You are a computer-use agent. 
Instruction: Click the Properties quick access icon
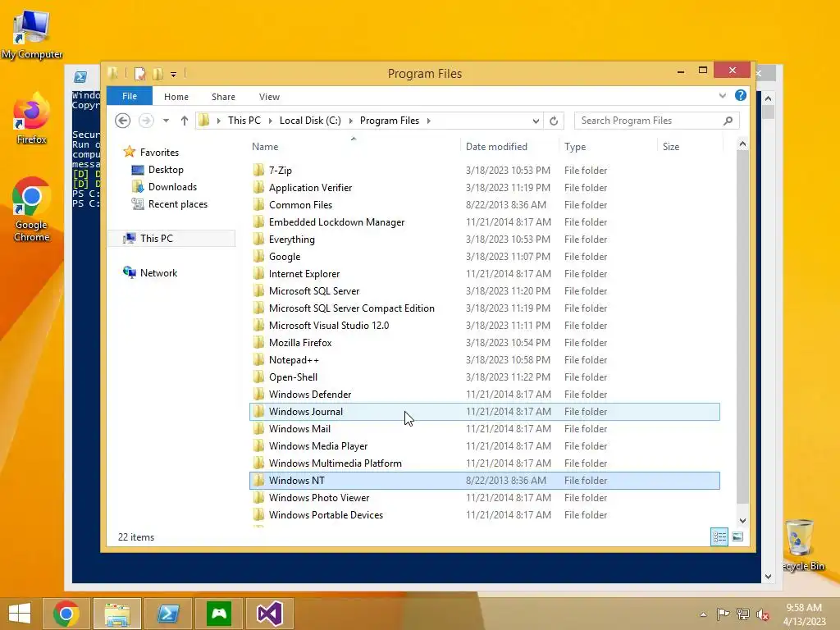point(139,74)
